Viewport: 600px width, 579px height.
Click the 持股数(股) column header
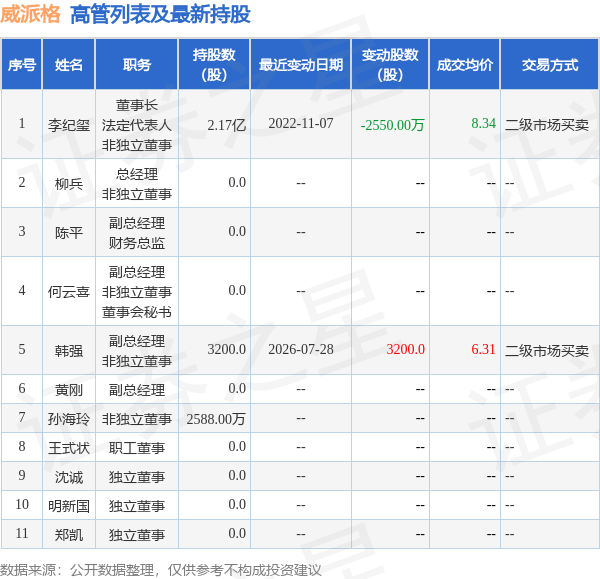pyautogui.click(x=214, y=64)
